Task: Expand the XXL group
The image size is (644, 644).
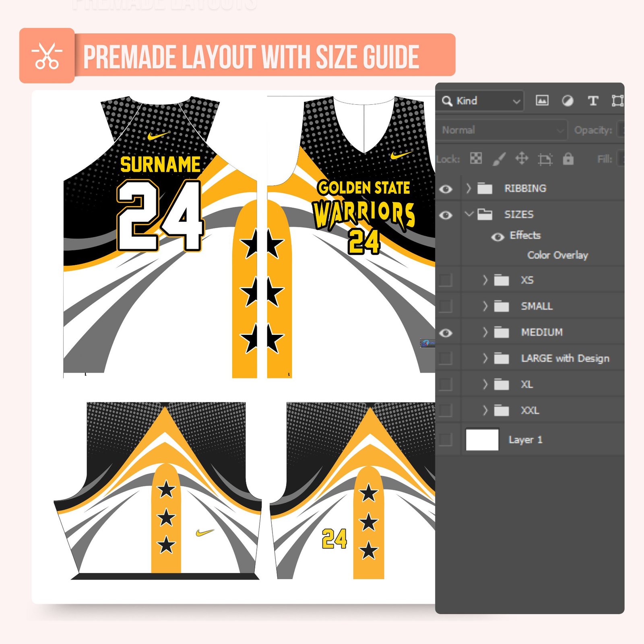Action: (x=485, y=410)
